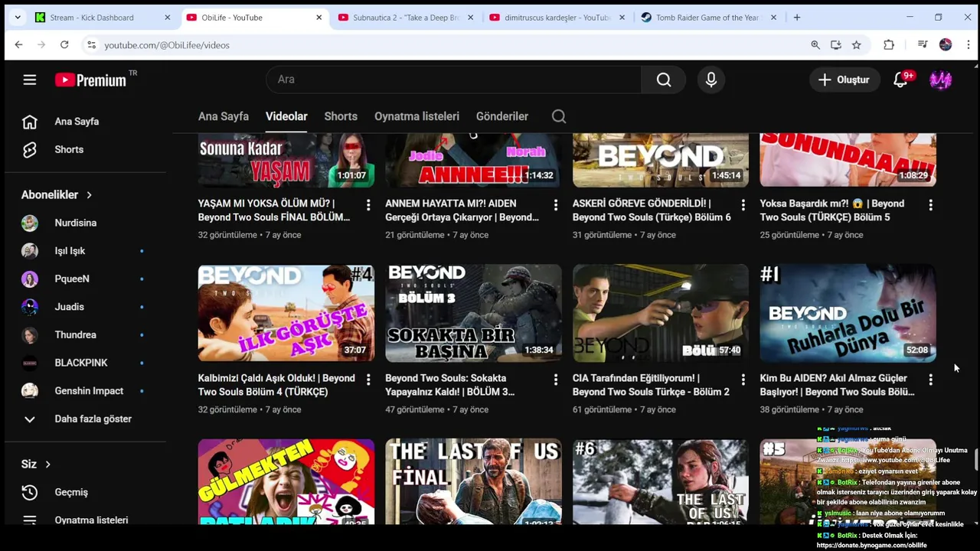Select Videolar channel tab
This screenshot has height=551, width=980.
click(x=286, y=116)
